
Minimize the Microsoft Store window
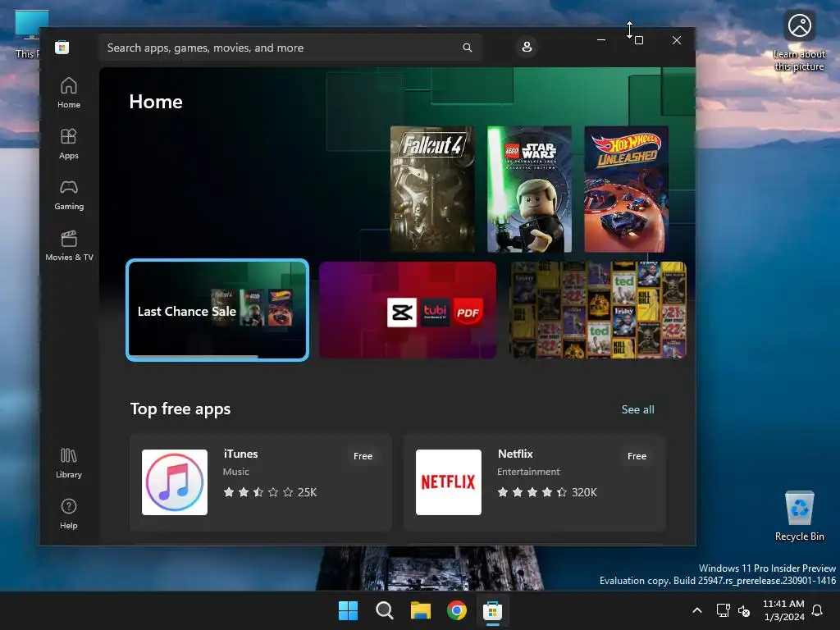(601, 40)
